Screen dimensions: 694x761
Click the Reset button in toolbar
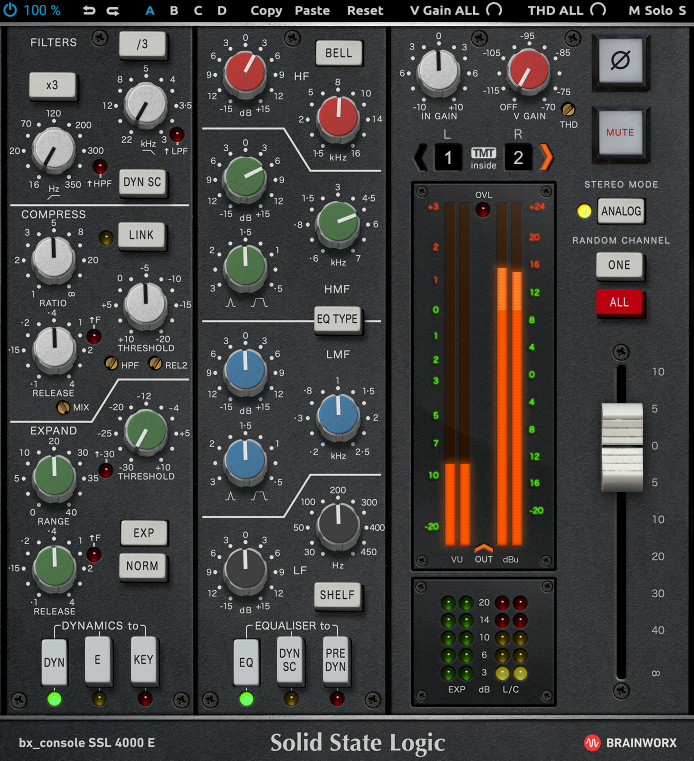[x=365, y=10]
